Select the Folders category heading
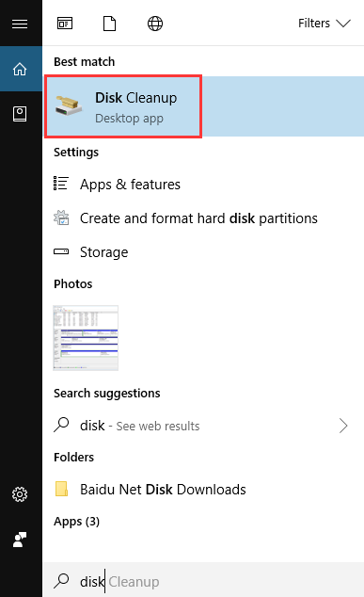364x597 pixels. 73,458
